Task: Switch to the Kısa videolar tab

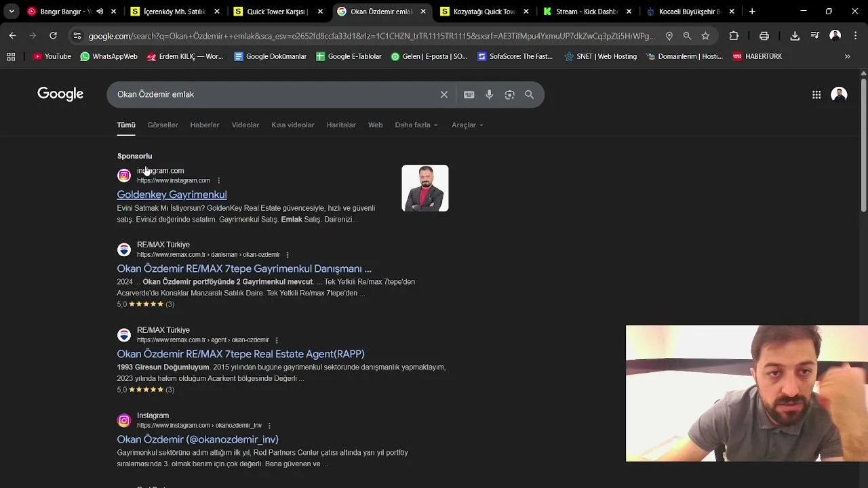Action: (293, 125)
